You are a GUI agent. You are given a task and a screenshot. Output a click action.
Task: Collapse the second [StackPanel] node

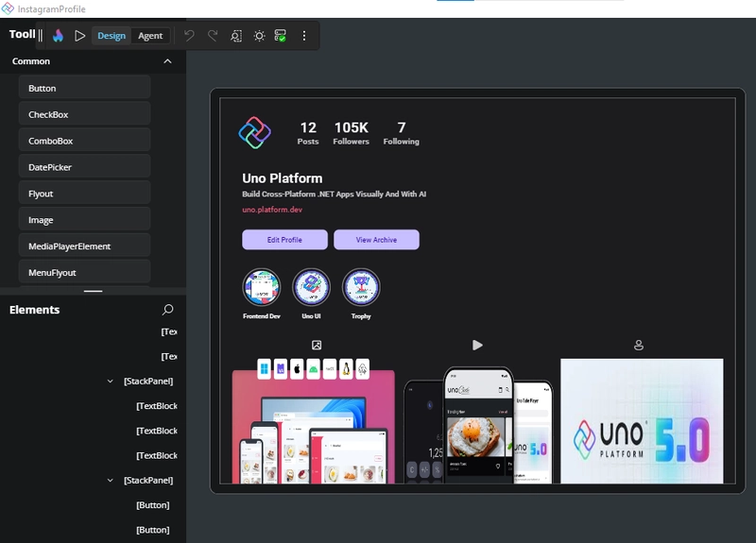(x=110, y=481)
